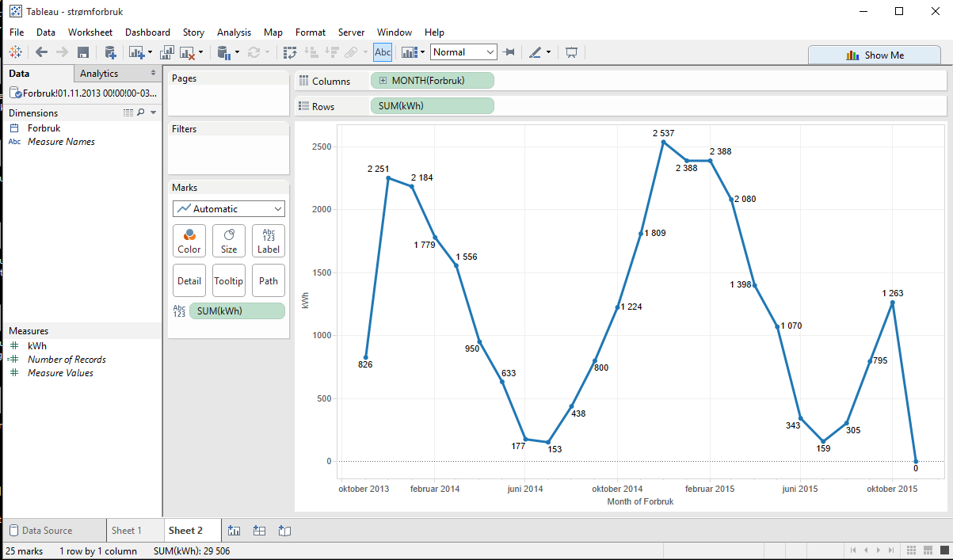Click the Path marks button
Viewport: 953px width, 560px height.
click(269, 280)
